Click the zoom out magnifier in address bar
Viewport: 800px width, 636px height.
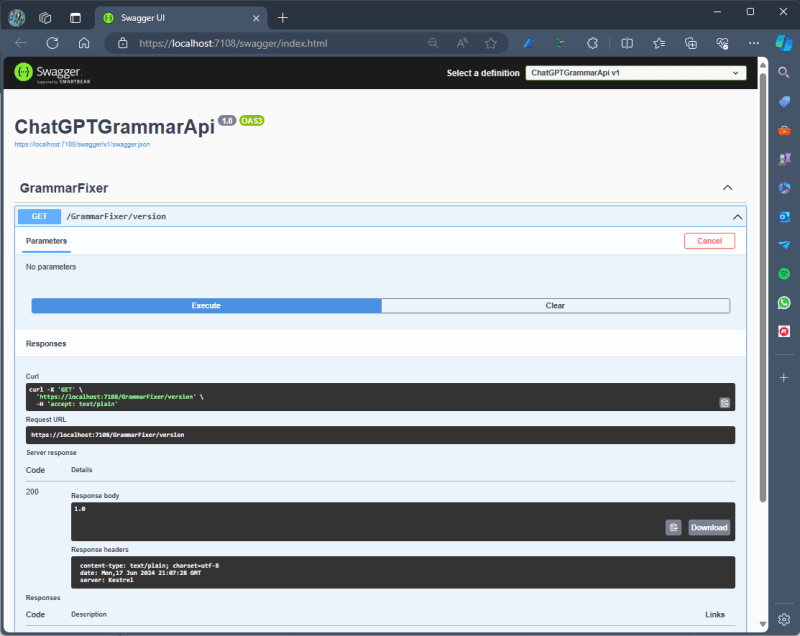pyautogui.click(x=433, y=43)
